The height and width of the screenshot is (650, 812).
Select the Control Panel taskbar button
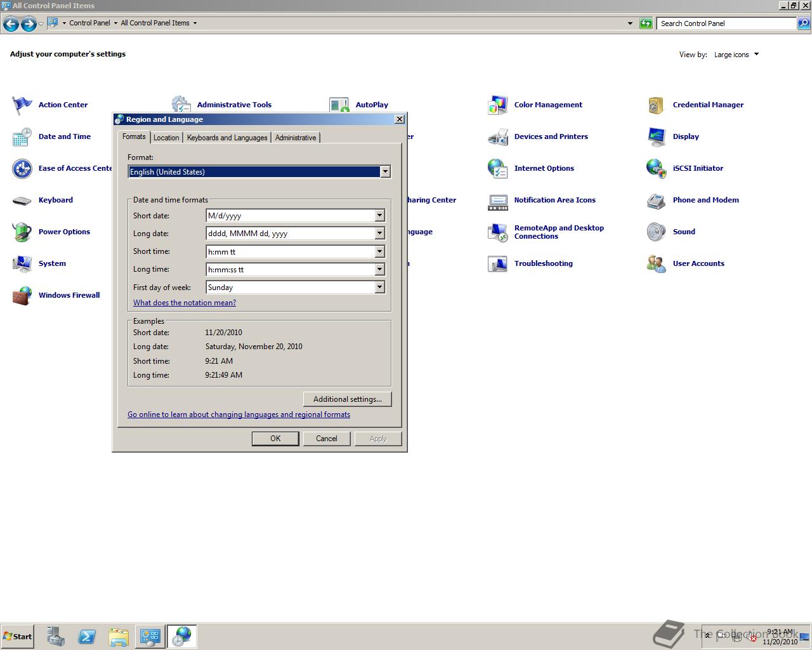[150, 637]
